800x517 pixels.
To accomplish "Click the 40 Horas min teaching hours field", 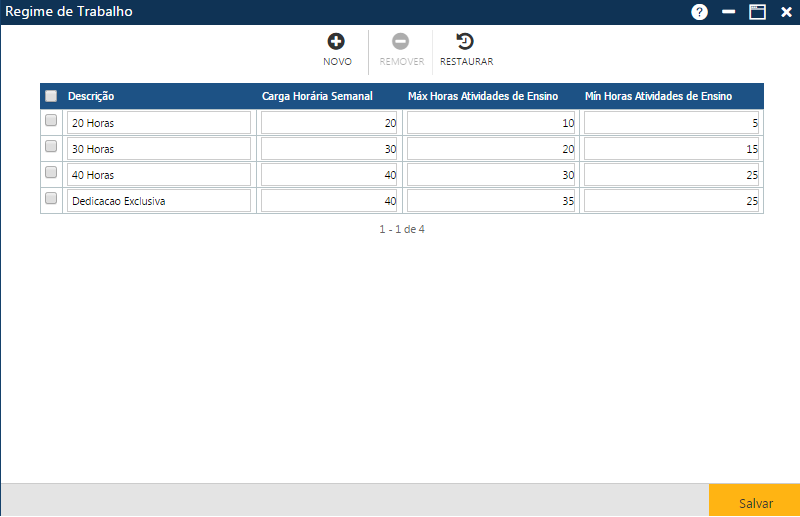I will (671, 175).
